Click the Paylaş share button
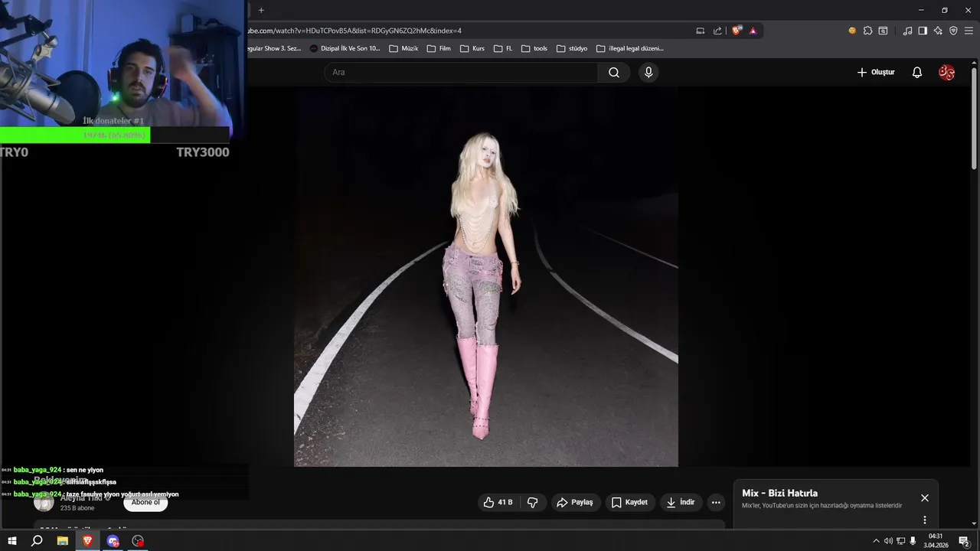The height and width of the screenshot is (551, 980). (x=575, y=503)
